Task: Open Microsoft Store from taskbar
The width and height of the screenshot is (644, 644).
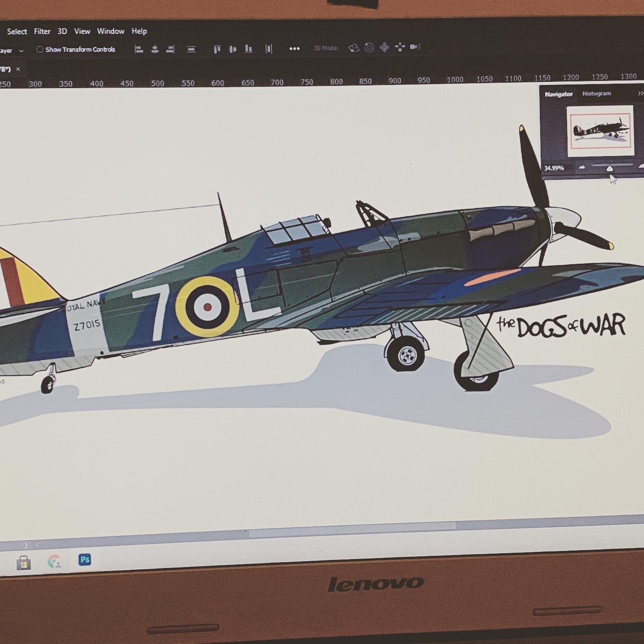Action: [x=24, y=563]
